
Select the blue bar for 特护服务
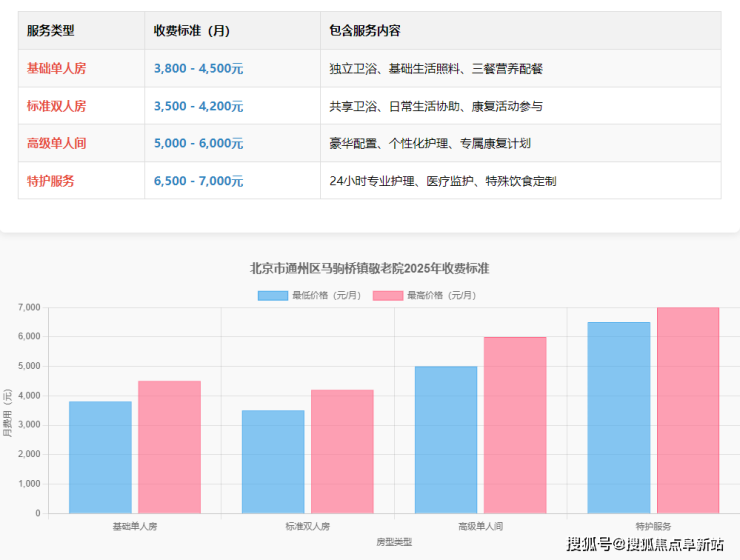click(x=619, y=417)
